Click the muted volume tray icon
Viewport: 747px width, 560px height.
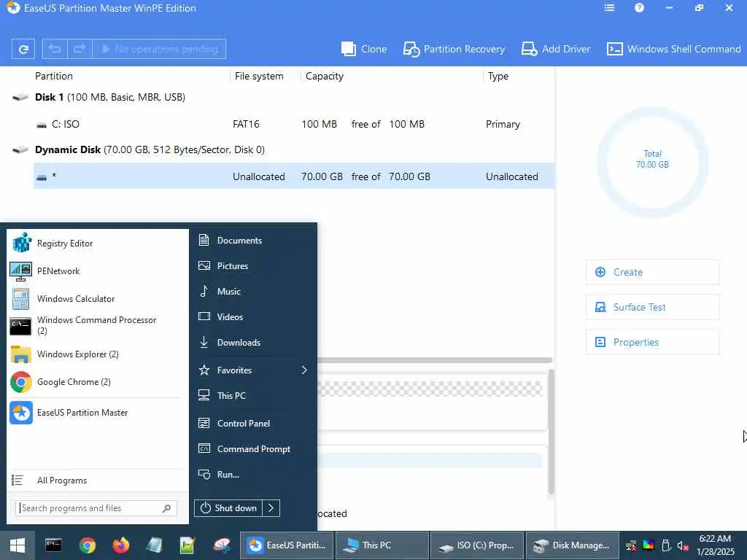pyautogui.click(x=683, y=545)
